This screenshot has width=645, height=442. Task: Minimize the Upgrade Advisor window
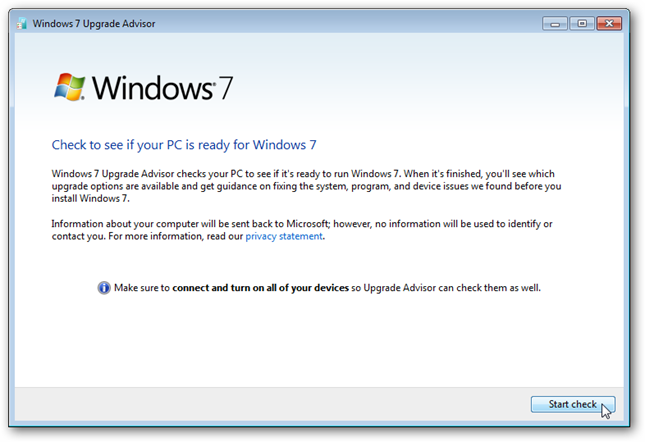[555, 24]
